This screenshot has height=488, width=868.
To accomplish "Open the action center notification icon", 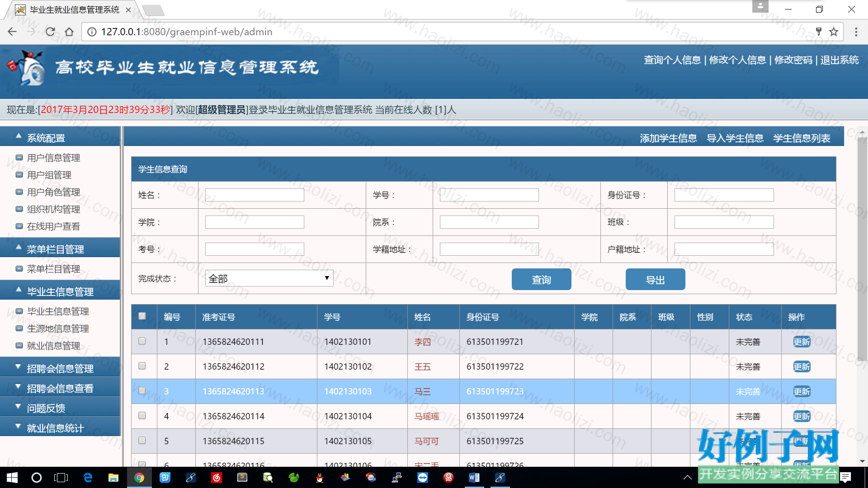I will pyautogui.click(x=845, y=478).
